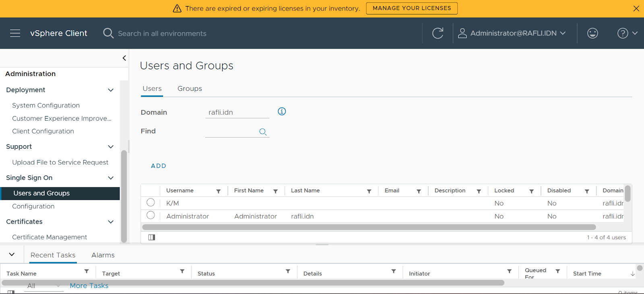
Task: Open the hamburger navigation menu
Action: pyautogui.click(x=15, y=33)
